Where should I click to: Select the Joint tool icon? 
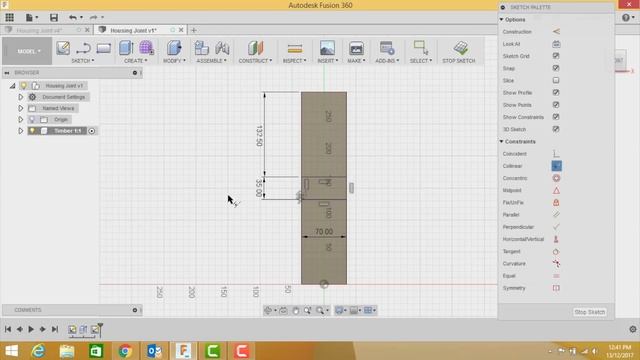pos(222,48)
